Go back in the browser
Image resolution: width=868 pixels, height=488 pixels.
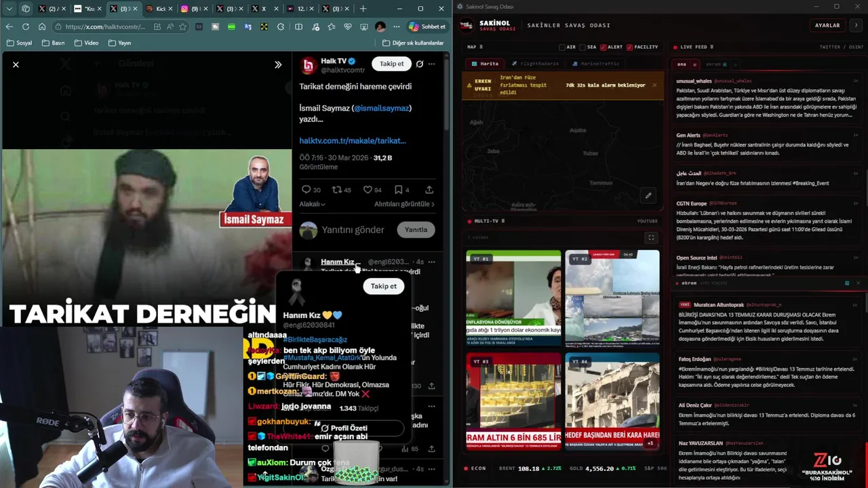pyautogui.click(x=9, y=26)
